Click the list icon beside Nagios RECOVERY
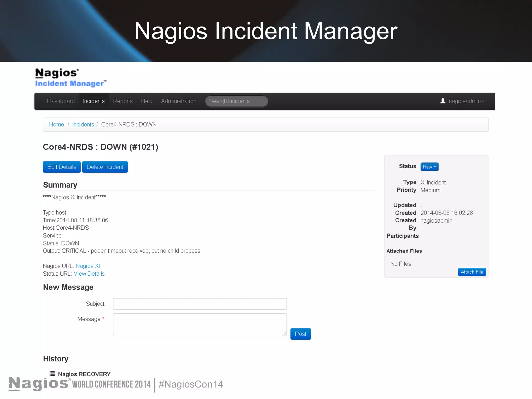 (52, 374)
